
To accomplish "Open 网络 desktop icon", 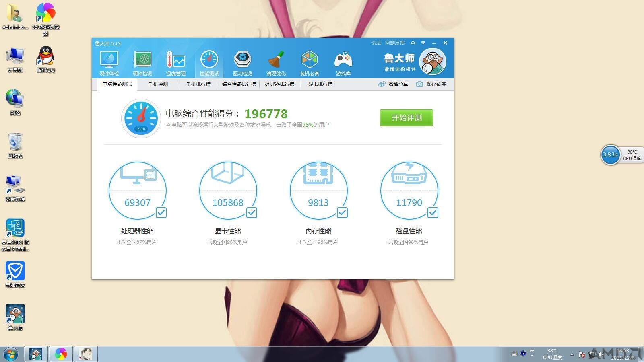I will pyautogui.click(x=15, y=103).
